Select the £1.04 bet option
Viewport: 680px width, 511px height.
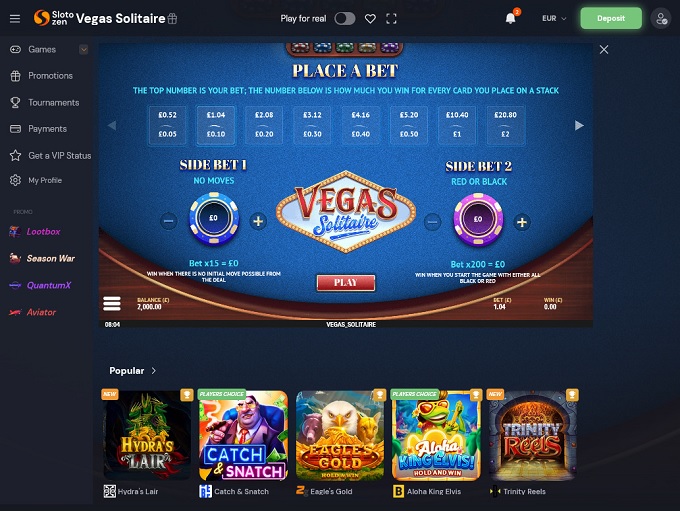click(x=216, y=124)
